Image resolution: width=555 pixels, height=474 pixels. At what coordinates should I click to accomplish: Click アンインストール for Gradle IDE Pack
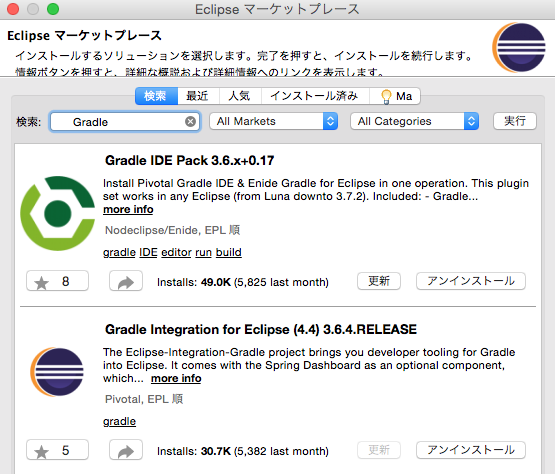click(x=471, y=281)
